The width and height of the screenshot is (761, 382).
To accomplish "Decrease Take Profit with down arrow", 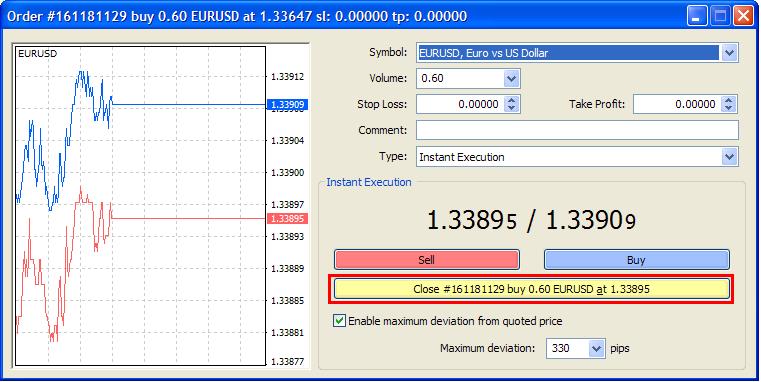I will [728, 108].
